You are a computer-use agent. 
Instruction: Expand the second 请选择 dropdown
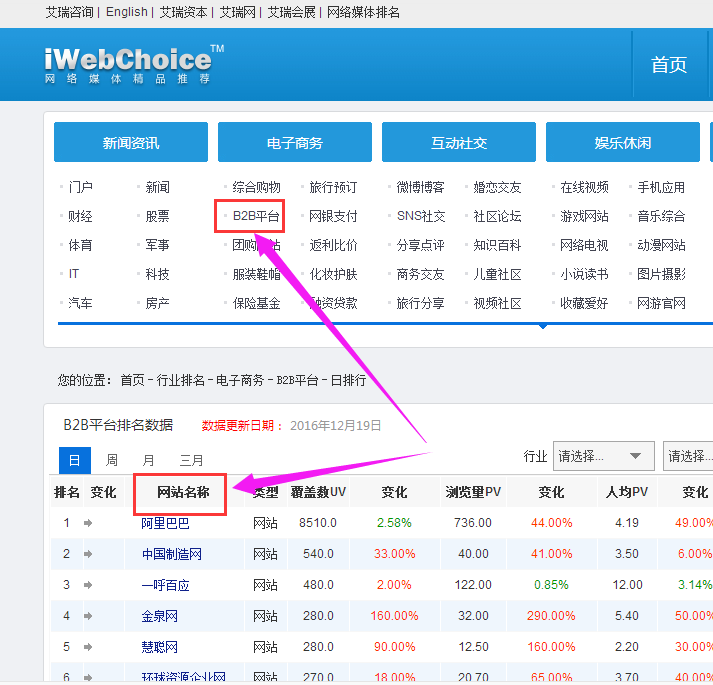688,456
